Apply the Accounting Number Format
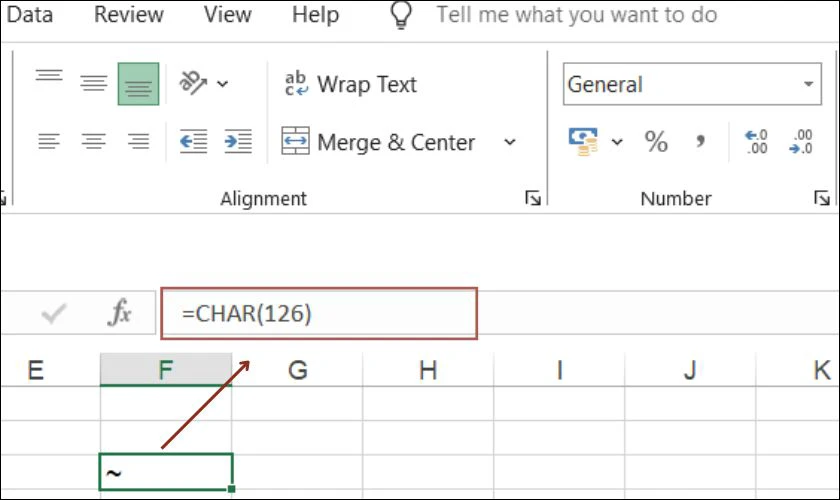Screen dimensions: 840x500 (x=583, y=141)
